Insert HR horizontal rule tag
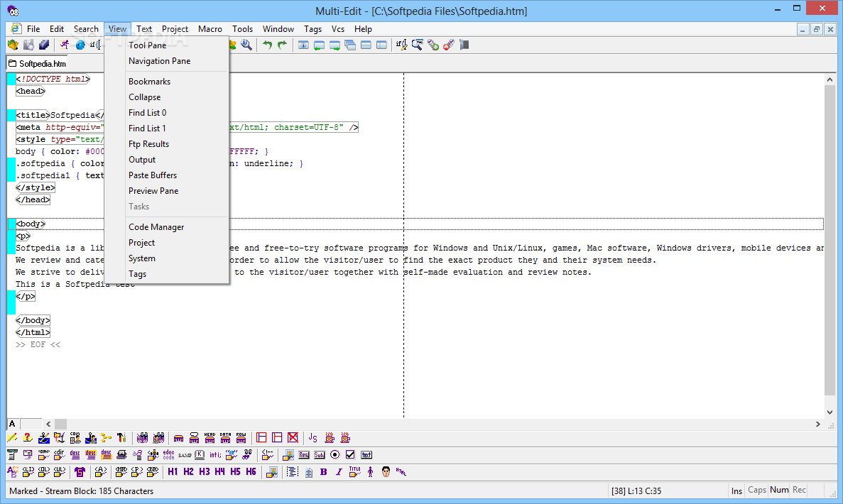 pos(121,472)
